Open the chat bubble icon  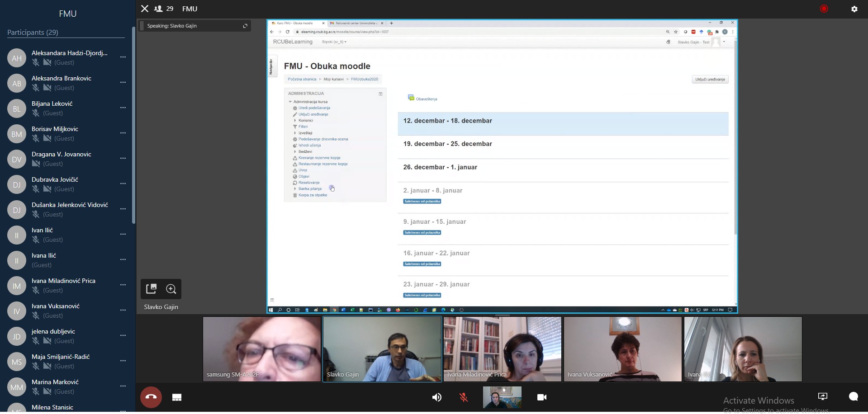tap(854, 396)
